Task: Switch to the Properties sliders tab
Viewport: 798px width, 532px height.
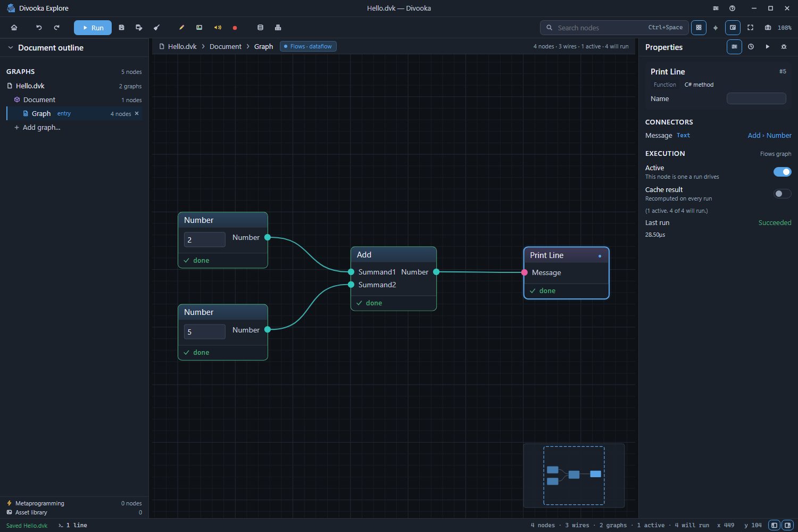Action: click(x=734, y=47)
